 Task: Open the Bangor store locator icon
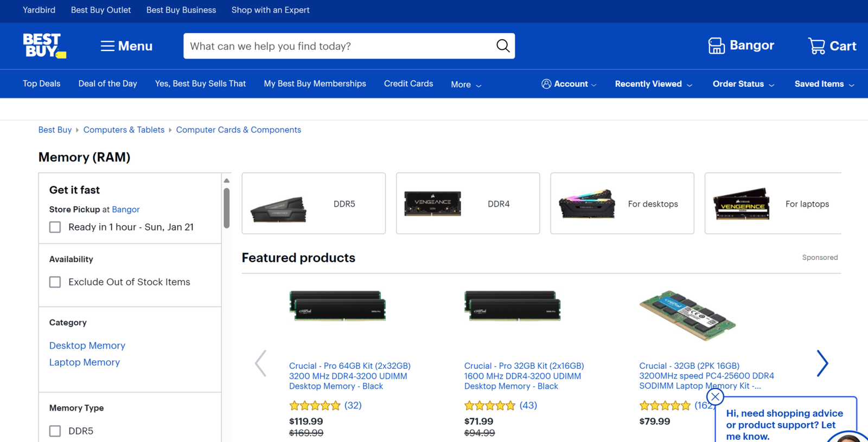[x=716, y=46]
